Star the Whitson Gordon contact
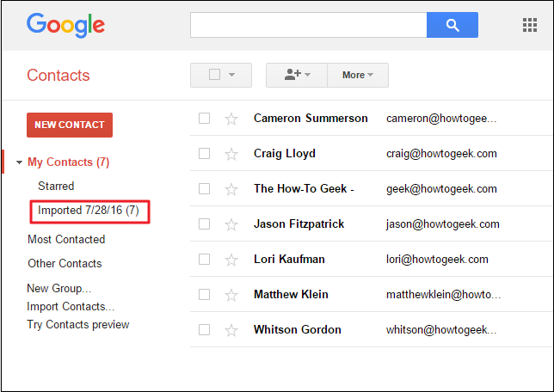554x392 pixels. 231,331
